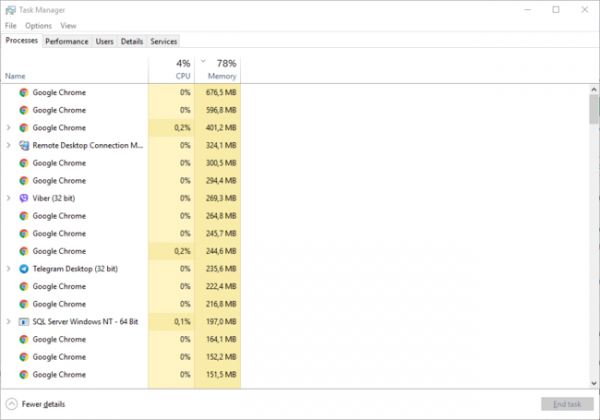This screenshot has height=420, width=600.
Task: Select Remote Desktop Connection M... name
Action: point(88,145)
